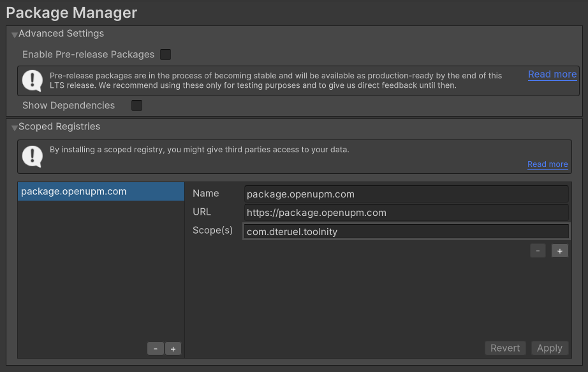Remove scope with the minus button
Screen dimensions: 588x372
click(x=538, y=251)
